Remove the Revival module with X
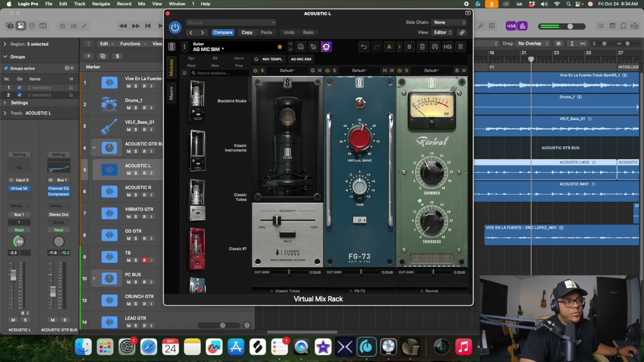The height and width of the screenshot is (362, 644). pos(464,70)
